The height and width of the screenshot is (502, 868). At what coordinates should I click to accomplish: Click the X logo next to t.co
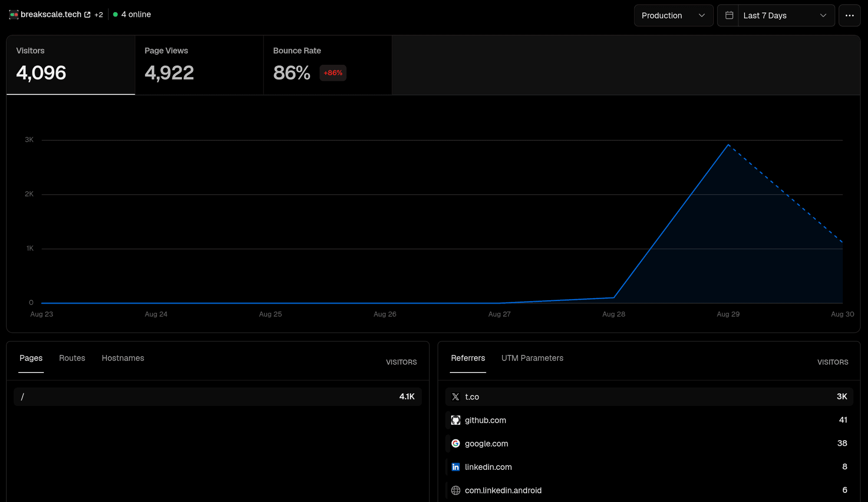[455, 397]
